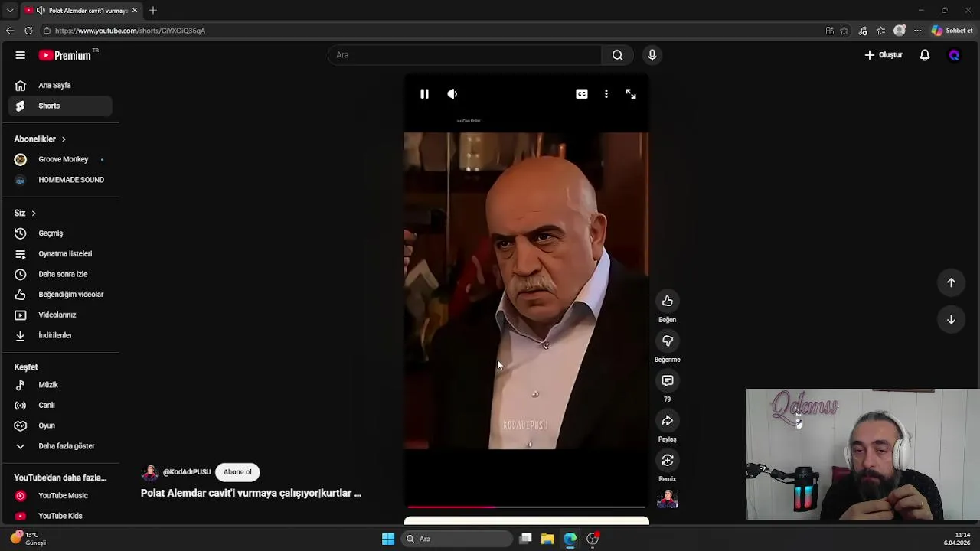
Task: Open Beğendiğim videolar
Action: (x=60, y=295)
